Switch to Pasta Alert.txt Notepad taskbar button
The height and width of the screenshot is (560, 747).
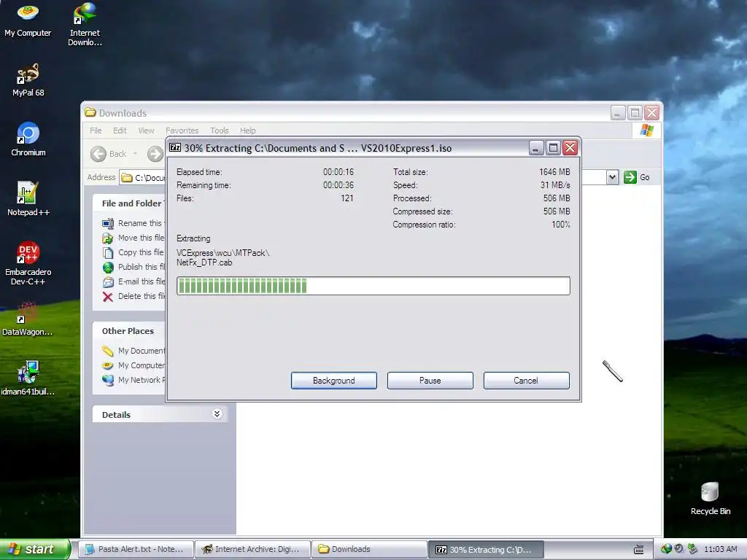click(x=136, y=549)
